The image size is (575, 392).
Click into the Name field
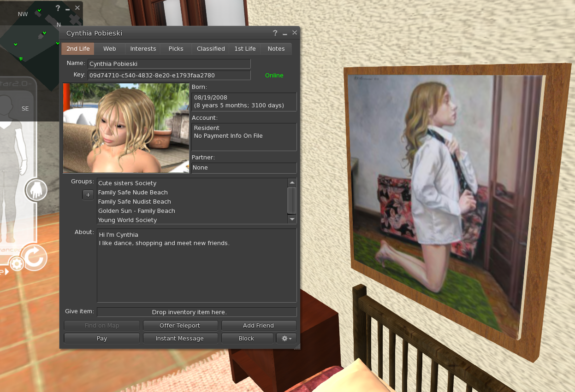169,64
